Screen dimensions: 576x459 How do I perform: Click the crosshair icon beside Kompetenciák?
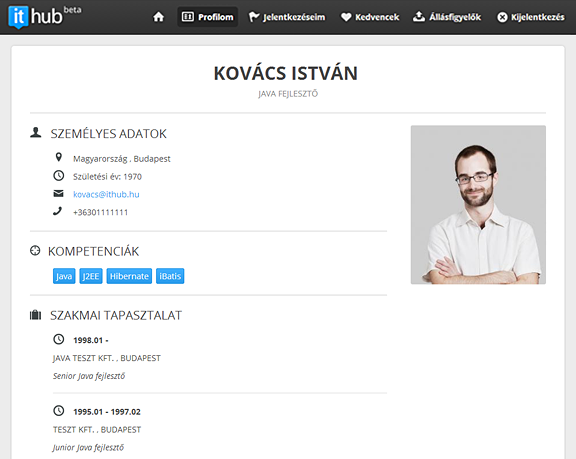[x=35, y=251]
